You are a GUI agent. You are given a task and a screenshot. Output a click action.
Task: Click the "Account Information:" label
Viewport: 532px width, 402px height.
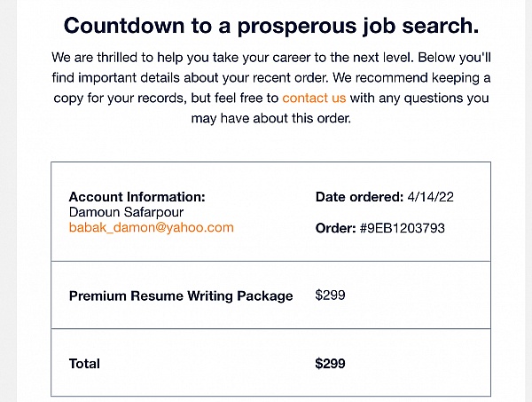[137, 196]
